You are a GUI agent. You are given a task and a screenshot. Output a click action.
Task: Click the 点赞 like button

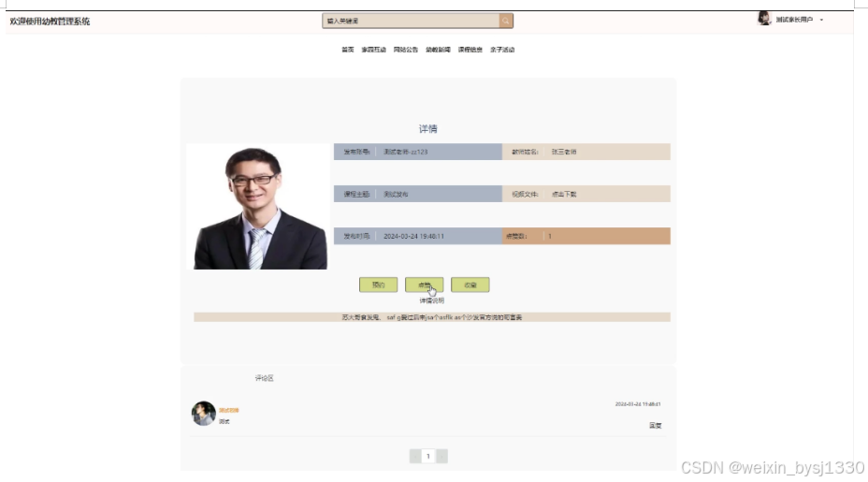pos(424,285)
